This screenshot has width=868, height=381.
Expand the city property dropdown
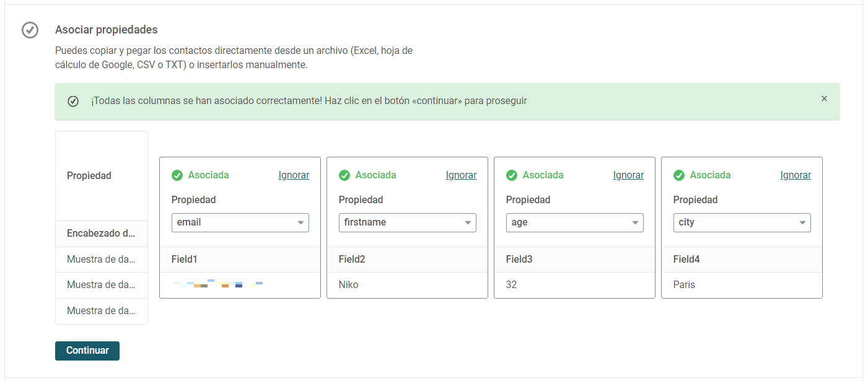[x=742, y=222]
